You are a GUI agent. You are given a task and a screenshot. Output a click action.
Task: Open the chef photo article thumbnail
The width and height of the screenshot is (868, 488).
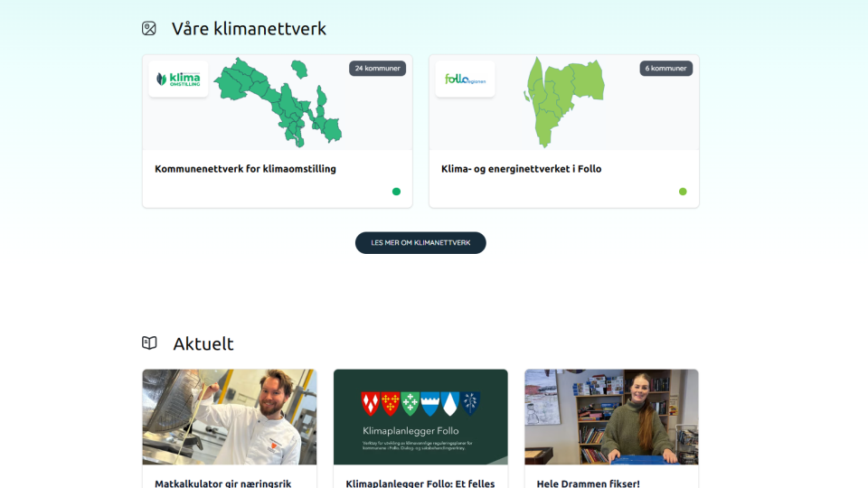(x=230, y=417)
